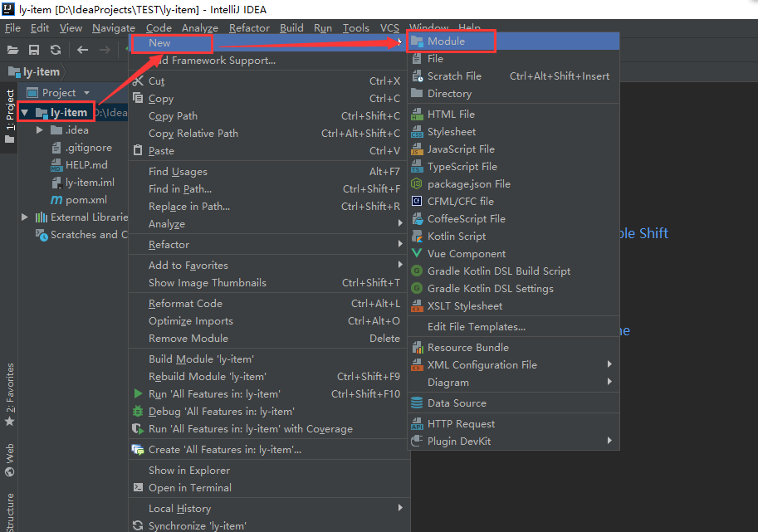Open the File menu
758x532 pixels.
pos(12,28)
